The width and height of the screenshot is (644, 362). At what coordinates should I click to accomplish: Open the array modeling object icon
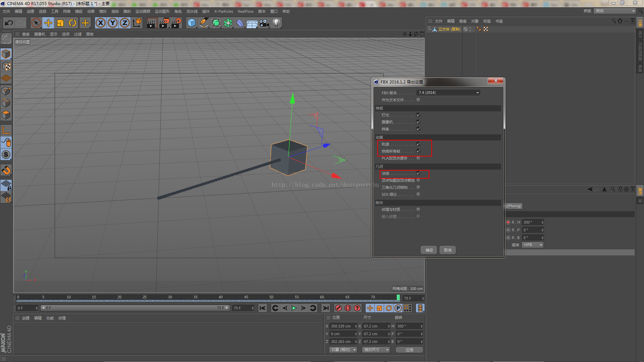coord(228,23)
